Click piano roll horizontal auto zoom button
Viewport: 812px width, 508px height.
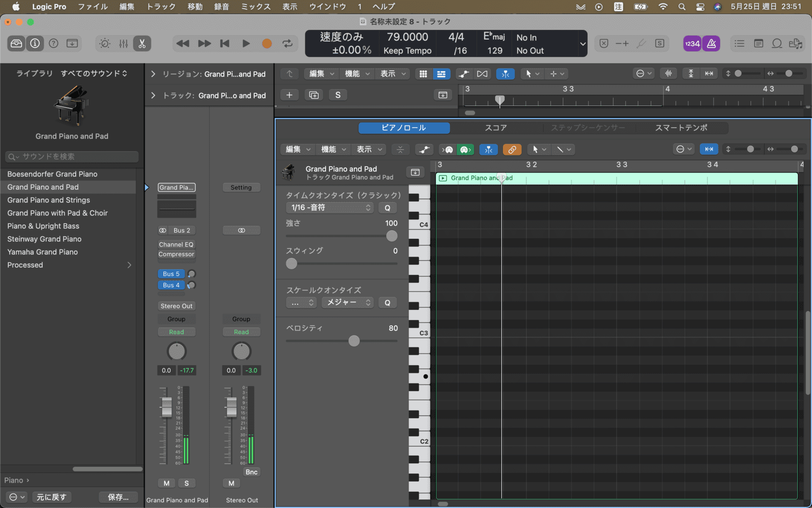709,149
